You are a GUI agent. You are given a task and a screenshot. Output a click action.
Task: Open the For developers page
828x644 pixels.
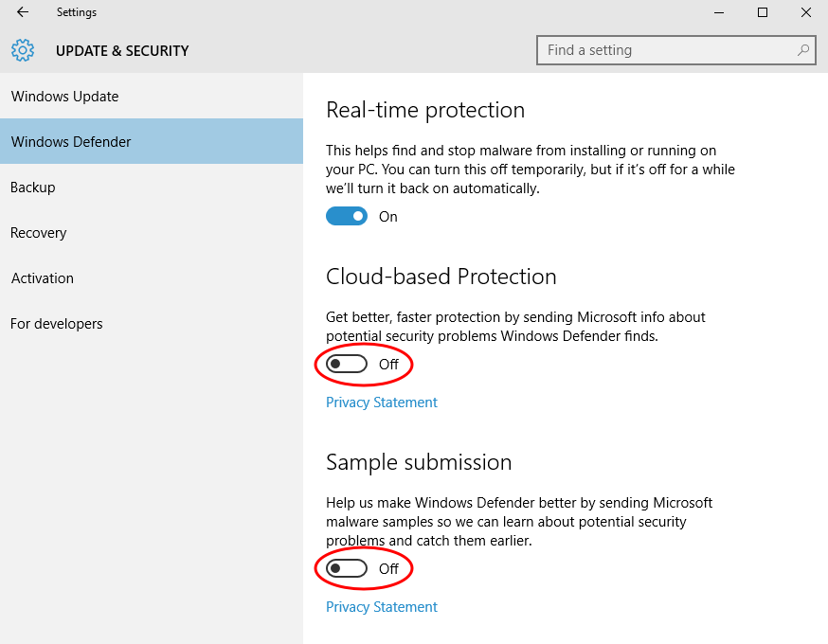coord(152,323)
